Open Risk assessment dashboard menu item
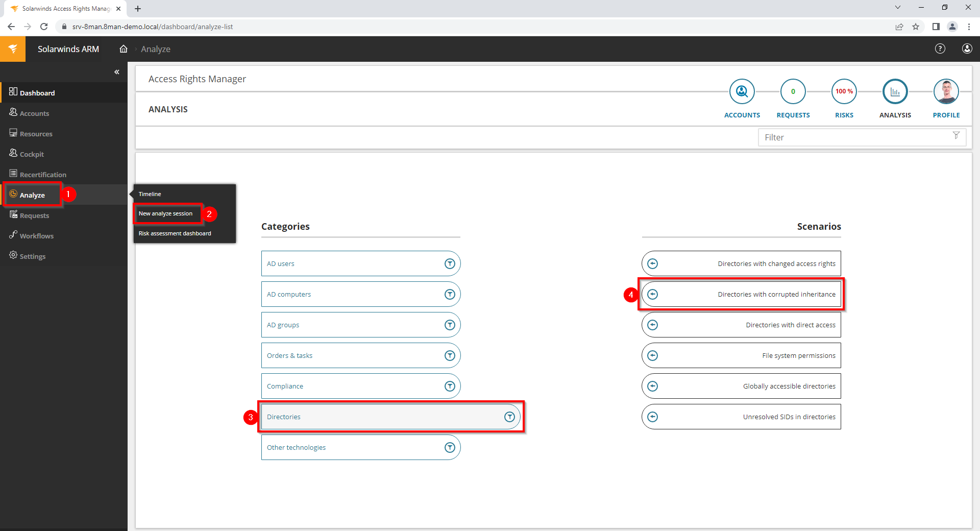Screen dimensions: 980x531 [175, 233]
